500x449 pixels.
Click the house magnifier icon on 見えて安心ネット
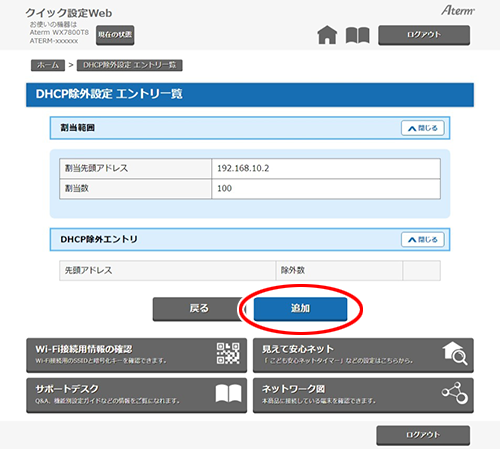(x=455, y=354)
